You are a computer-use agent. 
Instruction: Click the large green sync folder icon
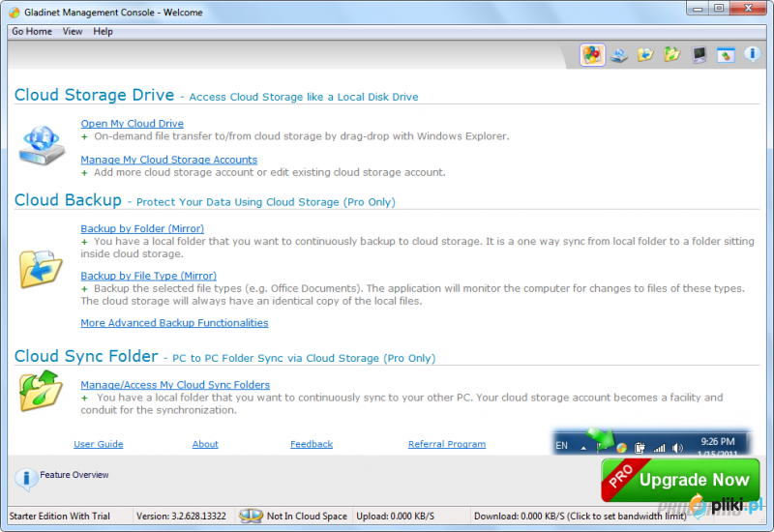41,391
